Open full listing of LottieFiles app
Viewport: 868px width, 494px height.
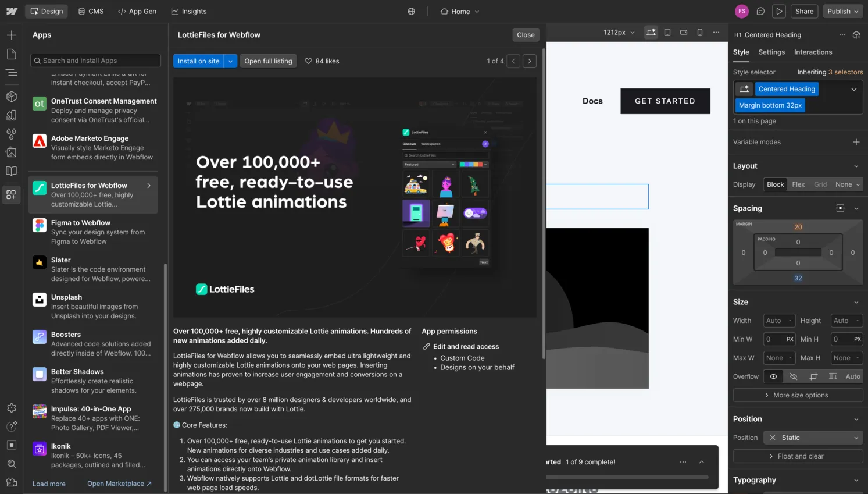pos(268,61)
